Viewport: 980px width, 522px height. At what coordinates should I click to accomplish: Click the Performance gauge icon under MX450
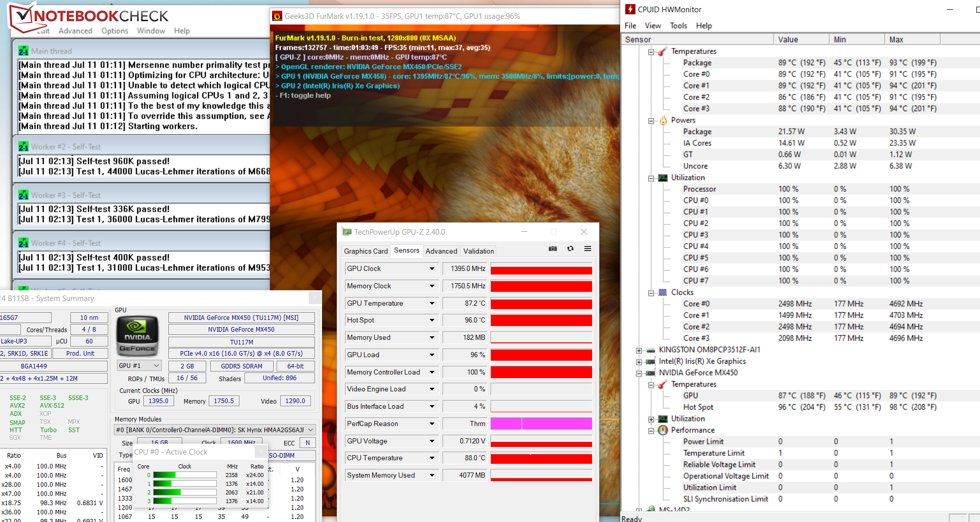click(x=663, y=430)
